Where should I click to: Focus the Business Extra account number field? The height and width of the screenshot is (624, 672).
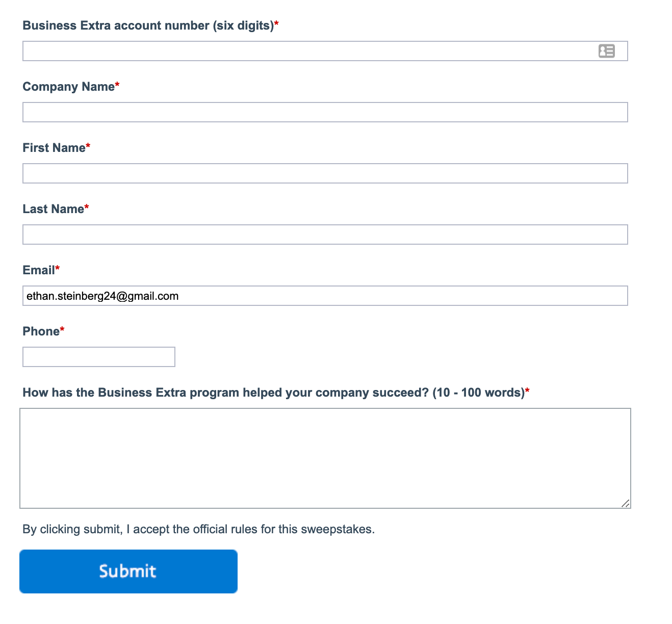(306, 51)
